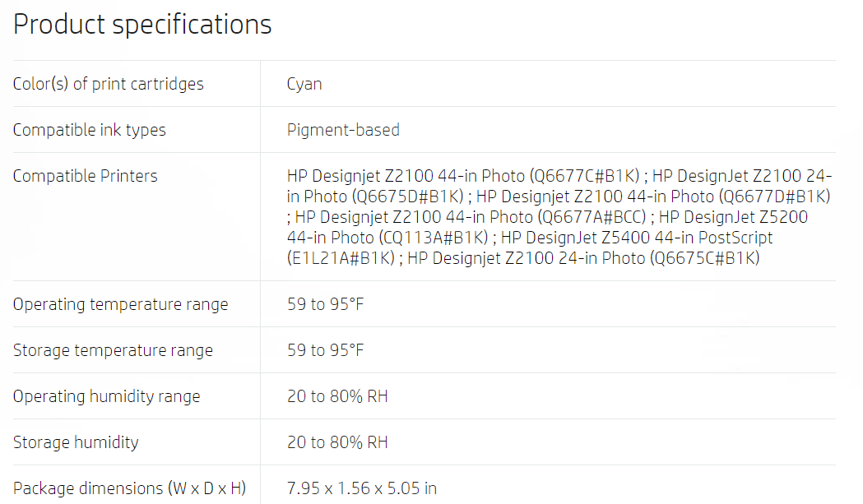Select the Compatible ink types label

pyautogui.click(x=89, y=131)
